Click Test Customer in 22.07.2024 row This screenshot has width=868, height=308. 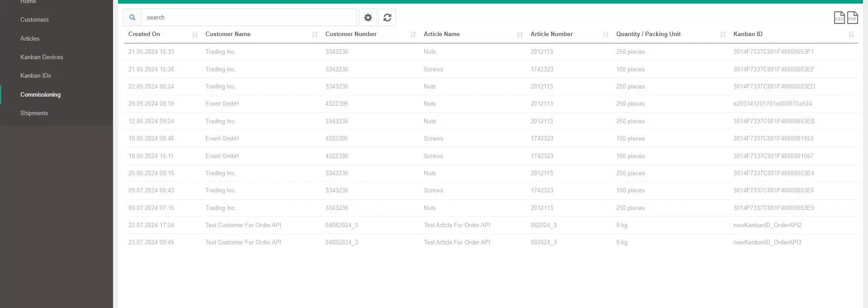(x=243, y=225)
